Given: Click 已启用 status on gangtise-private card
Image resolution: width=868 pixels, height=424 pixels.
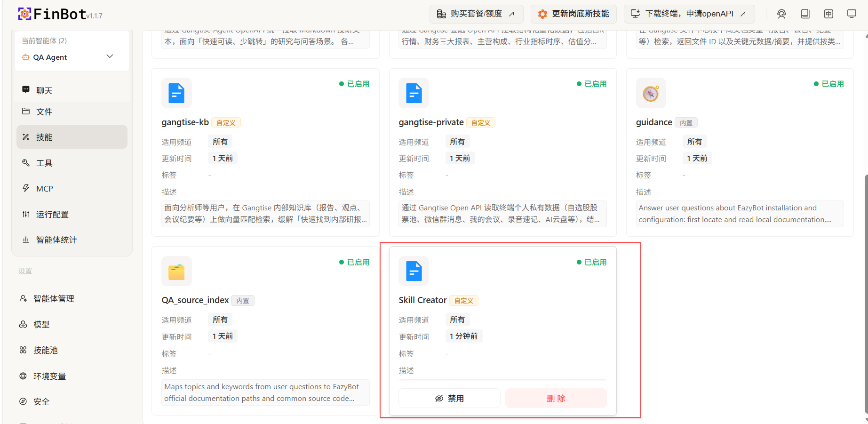Looking at the screenshot, I should [591, 84].
